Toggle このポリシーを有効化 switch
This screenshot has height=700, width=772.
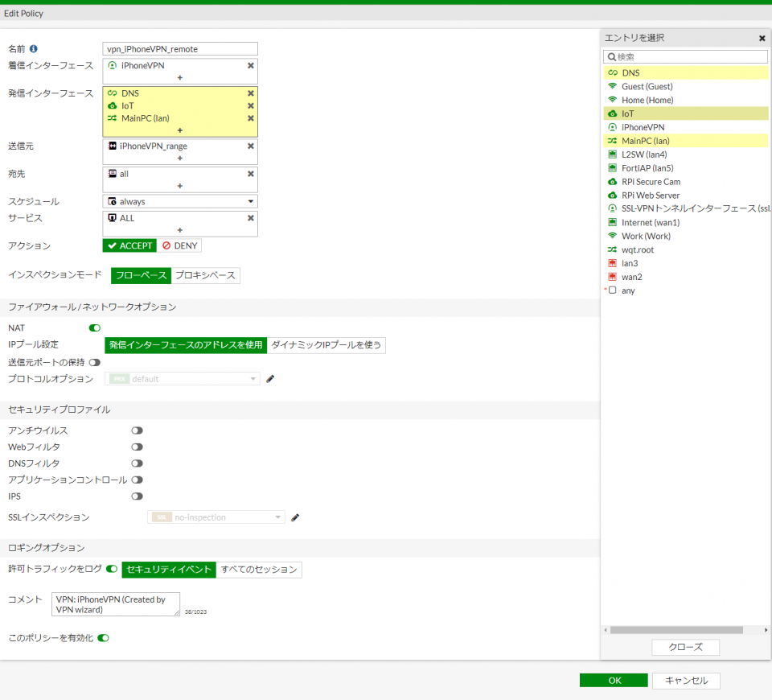[x=103, y=638]
